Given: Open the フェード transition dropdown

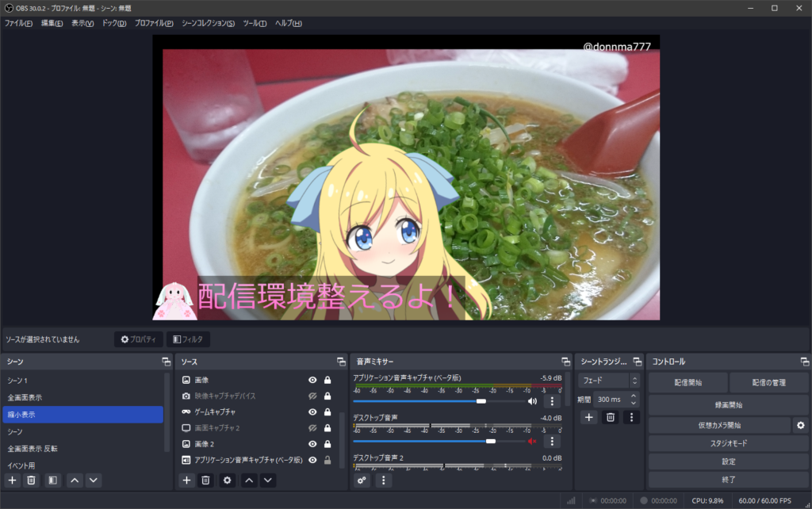Looking at the screenshot, I should (x=609, y=381).
